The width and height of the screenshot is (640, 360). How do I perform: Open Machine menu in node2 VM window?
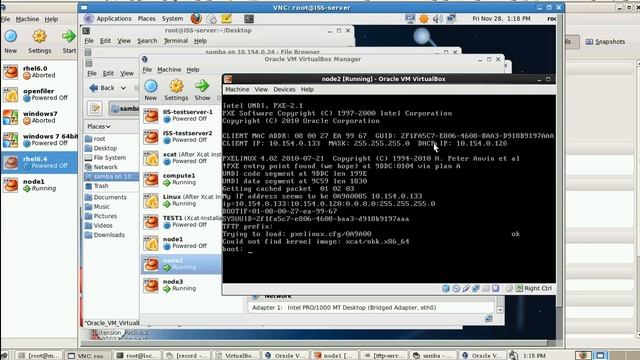pos(237,89)
